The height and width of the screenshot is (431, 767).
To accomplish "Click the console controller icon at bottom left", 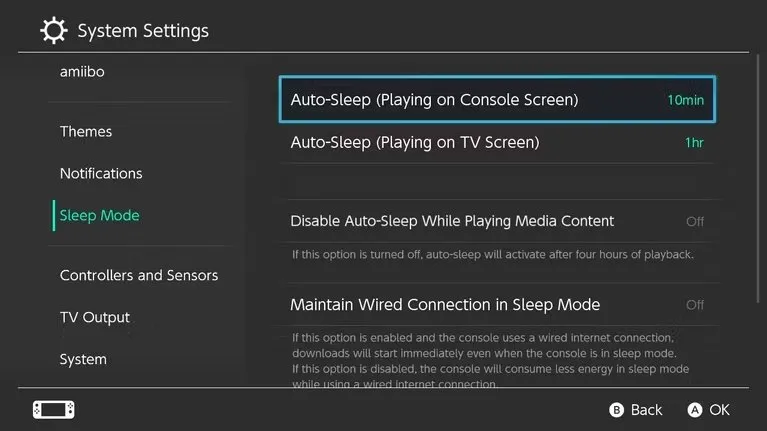I will coord(54,410).
